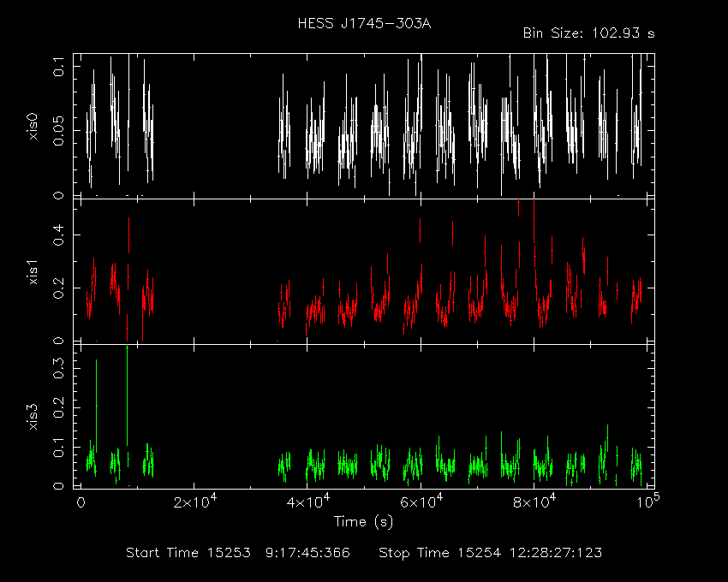728x582 pixels.
Task: Click the "xis0" y-axis label
Action: (x=33, y=127)
